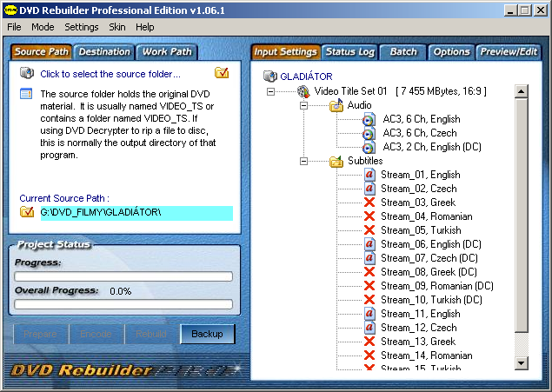This screenshot has height=392, width=552.
Task: Toggle audio stream AC3, 2 Ch, English (DC) icon
Action: coord(369,147)
